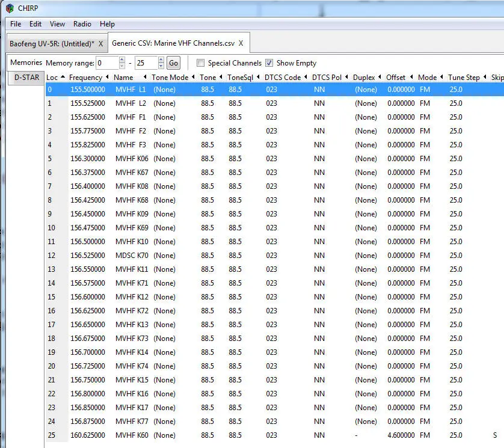Select the name cell MVHF K16
Screen dimensions: 504x448
[132, 393]
